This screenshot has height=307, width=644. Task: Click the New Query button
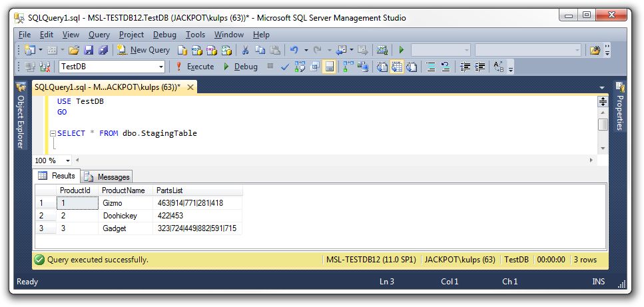point(143,50)
